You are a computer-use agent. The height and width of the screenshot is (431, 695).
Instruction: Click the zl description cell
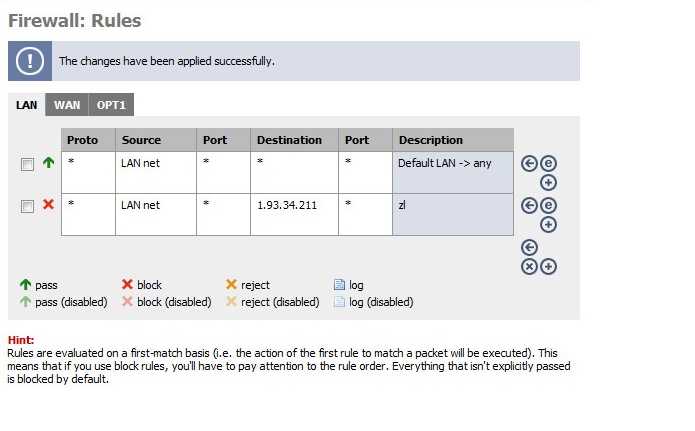click(453, 215)
